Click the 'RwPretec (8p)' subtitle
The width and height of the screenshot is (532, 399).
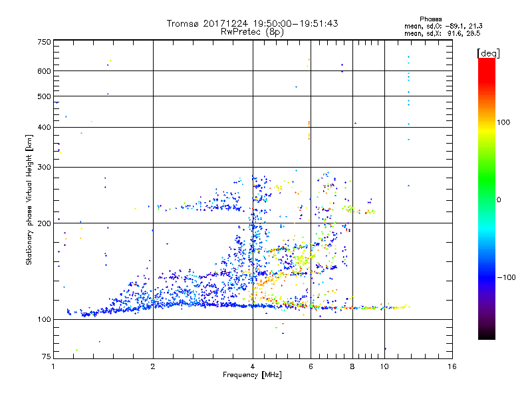(252, 32)
